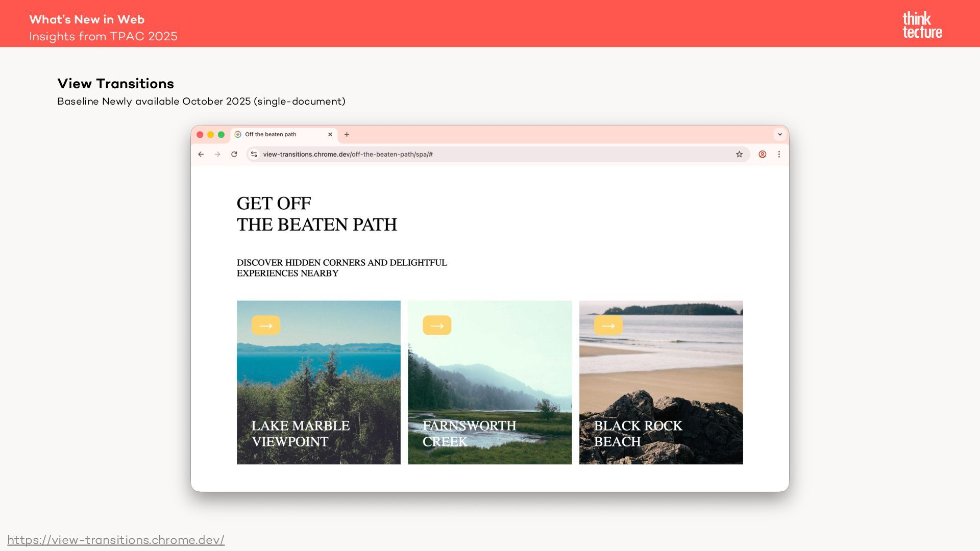Open the Chrome profile icon
Viewport: 980px width, 551px height.
[x=762, y=155]
